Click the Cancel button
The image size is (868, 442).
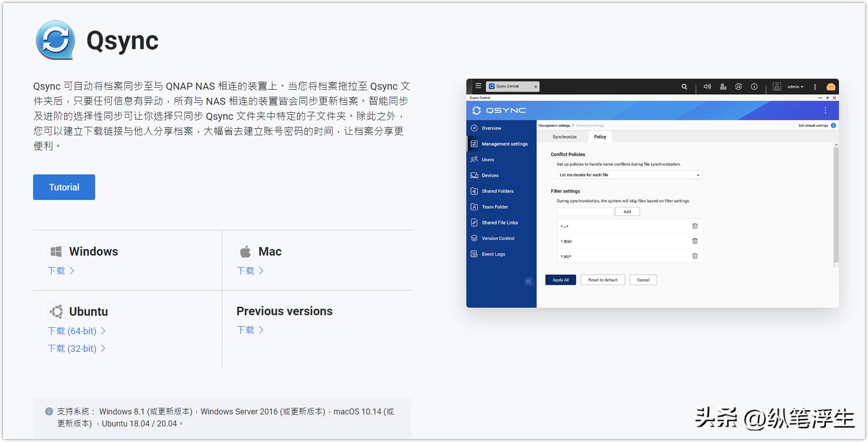pyautogui.click(x=643, y=280)
